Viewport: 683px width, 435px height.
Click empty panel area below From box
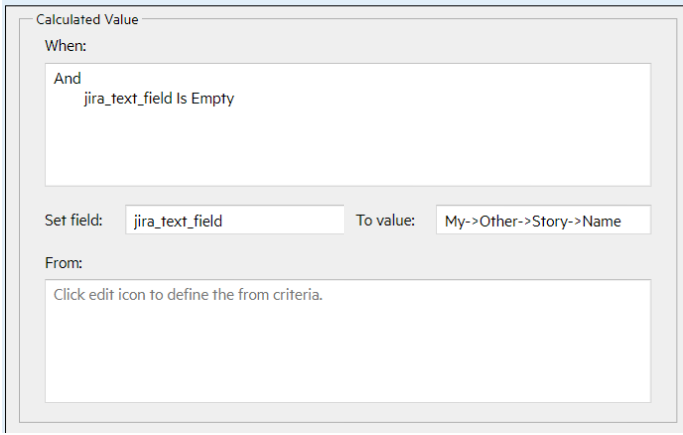click(x=346, y=415)
